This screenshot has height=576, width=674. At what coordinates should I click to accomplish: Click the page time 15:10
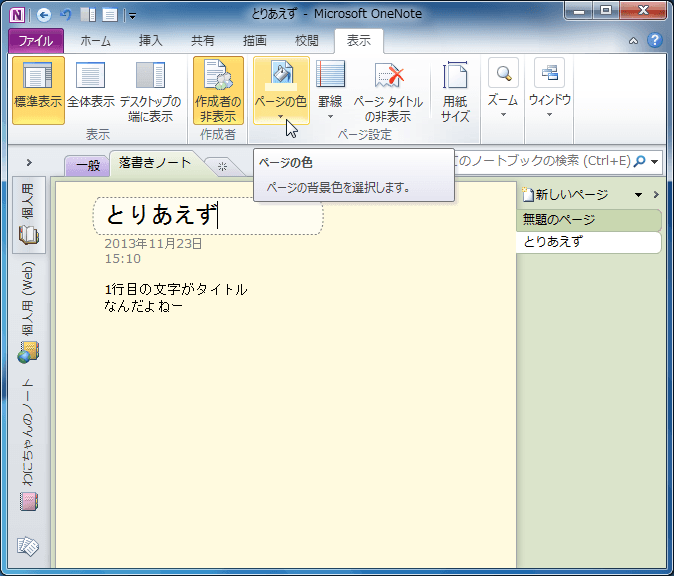(x=123, y=259)
